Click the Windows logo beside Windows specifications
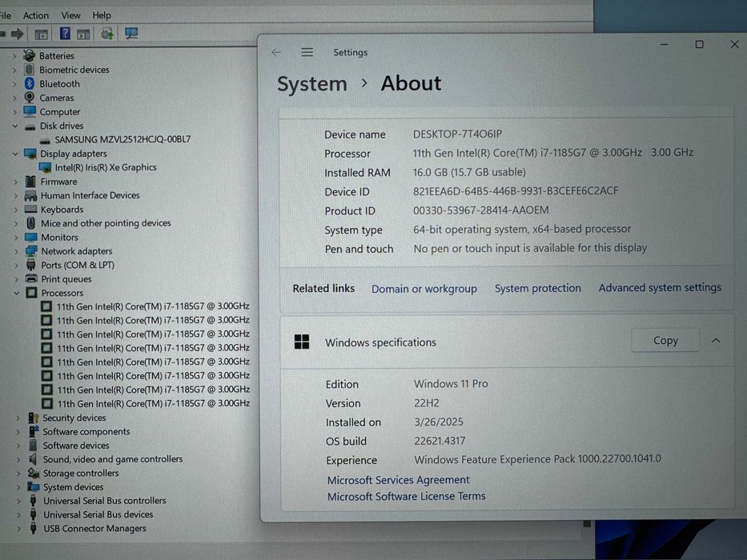 302,342
